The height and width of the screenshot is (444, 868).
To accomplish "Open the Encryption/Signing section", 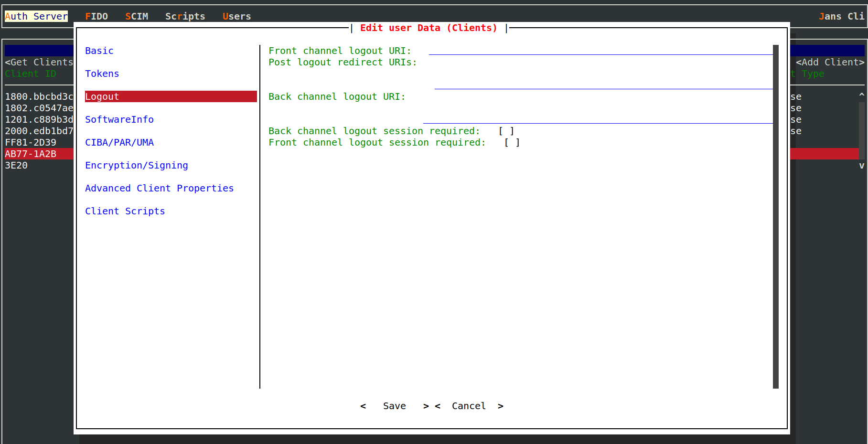I will (137, 165).
